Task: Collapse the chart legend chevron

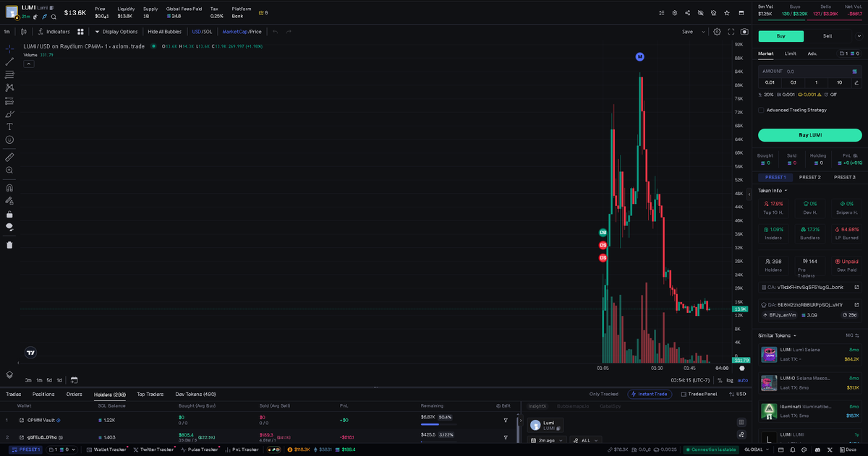Action: [29, 64]
